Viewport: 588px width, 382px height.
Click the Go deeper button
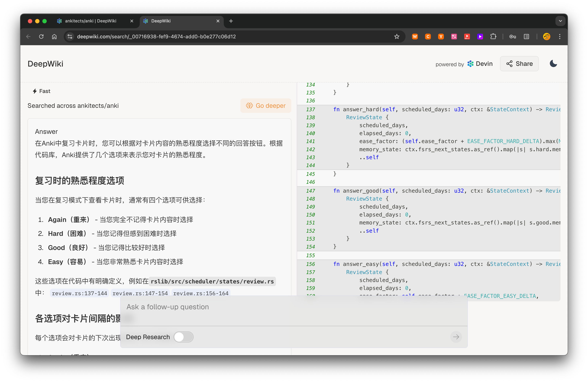coord(266,106)
